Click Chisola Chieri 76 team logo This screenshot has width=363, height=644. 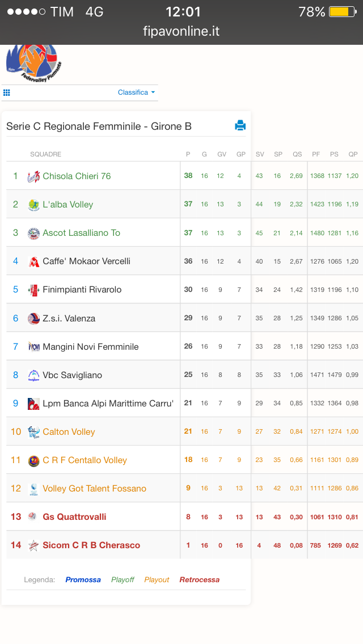(33, 176)
